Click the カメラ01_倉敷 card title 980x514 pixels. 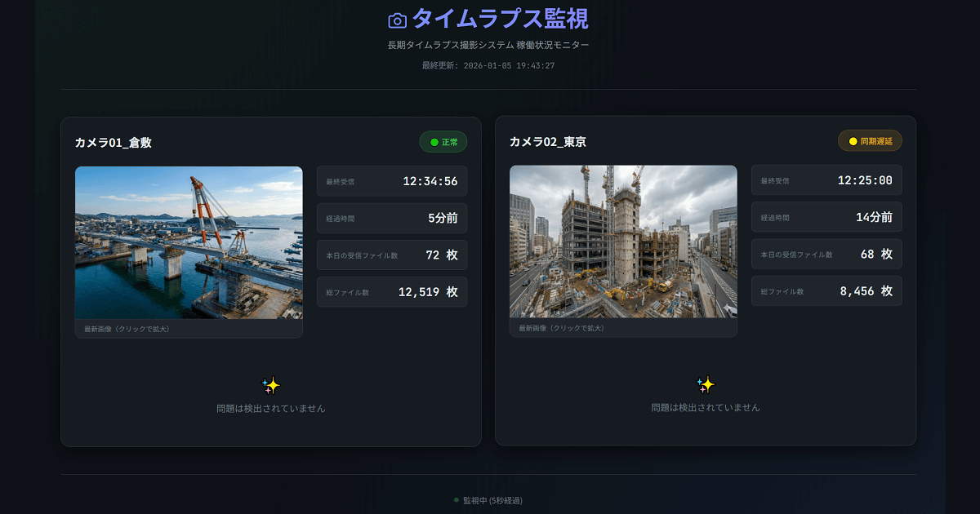(114, 141)
